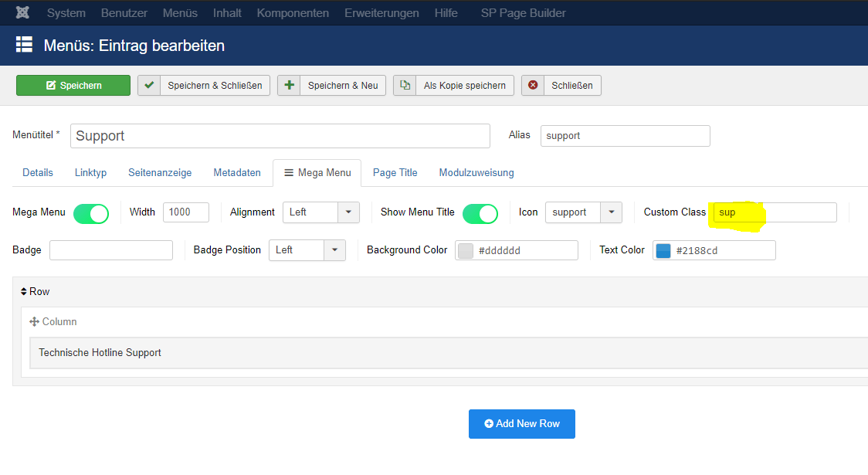Click the Column move handle icon

[34, 321]
